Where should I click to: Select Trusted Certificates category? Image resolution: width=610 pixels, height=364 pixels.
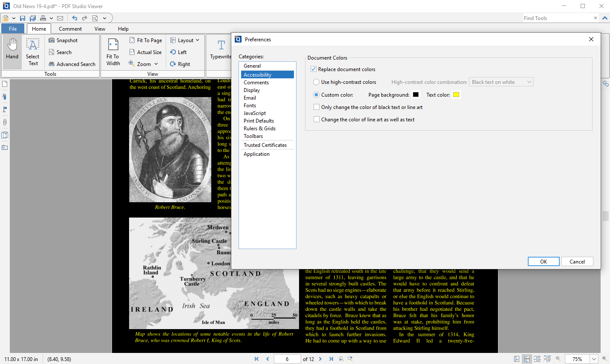[268, 145]
